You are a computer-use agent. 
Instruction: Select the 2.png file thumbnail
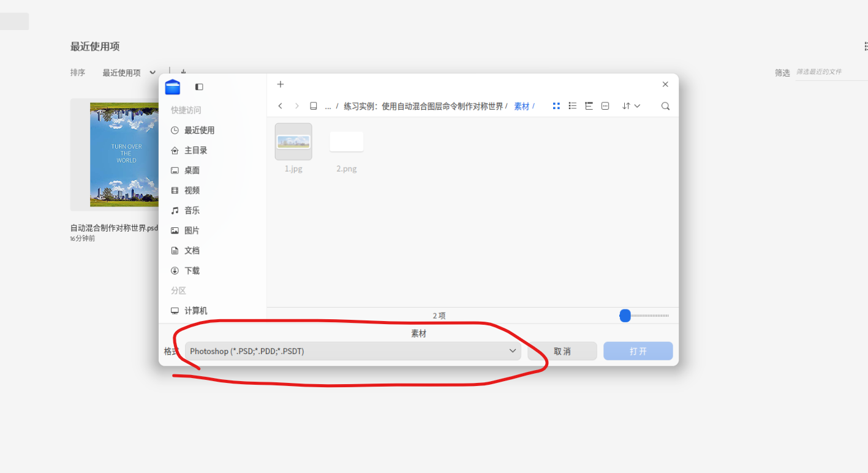click(x=347, y=142)
